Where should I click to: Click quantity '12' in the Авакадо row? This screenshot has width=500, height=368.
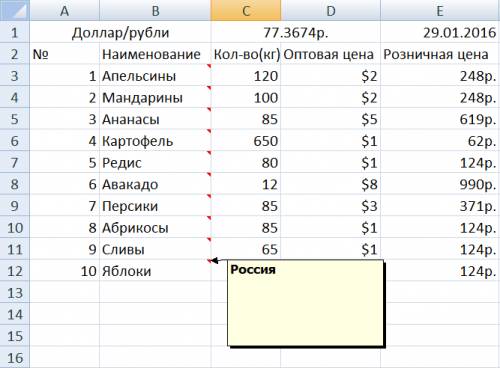246,184
